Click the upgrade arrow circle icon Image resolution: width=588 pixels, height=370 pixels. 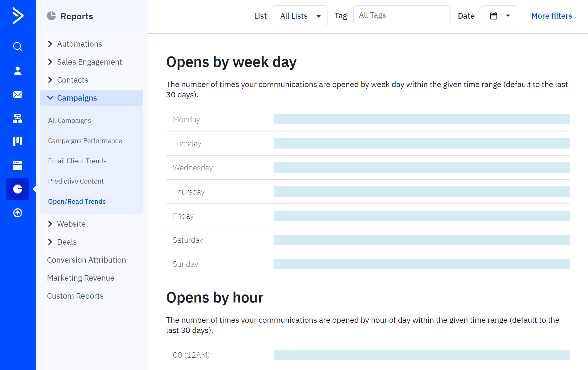pos(18,213)
